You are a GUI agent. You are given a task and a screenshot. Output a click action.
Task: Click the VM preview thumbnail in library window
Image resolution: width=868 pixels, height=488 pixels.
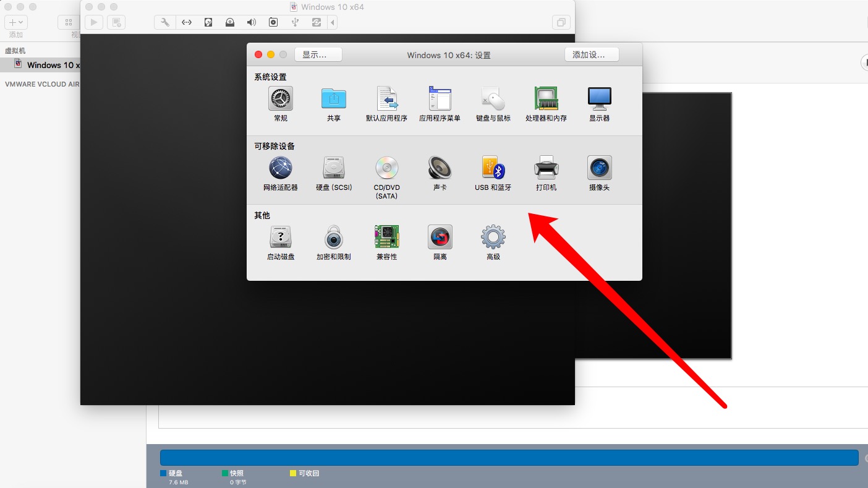click(687, 226)
